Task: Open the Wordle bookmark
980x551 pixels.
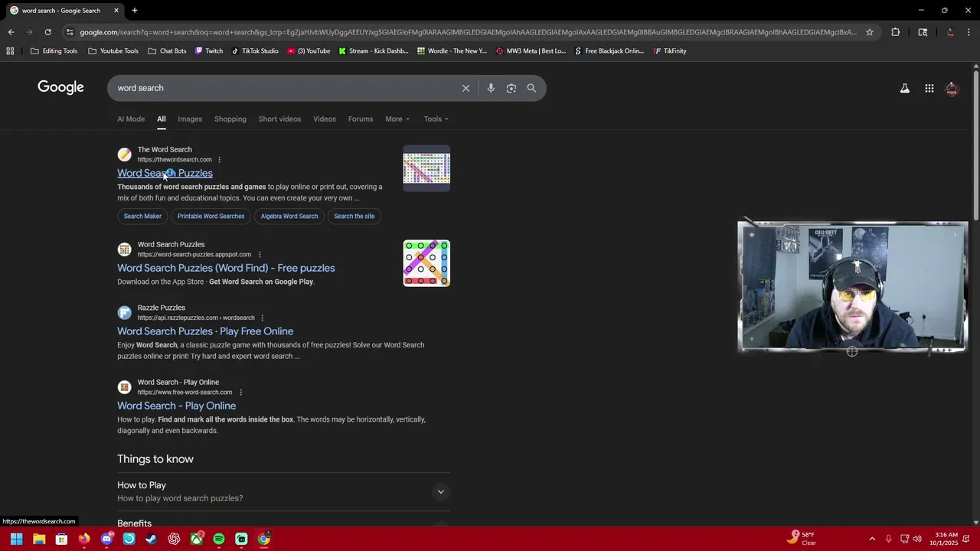Action: point(452,51)
